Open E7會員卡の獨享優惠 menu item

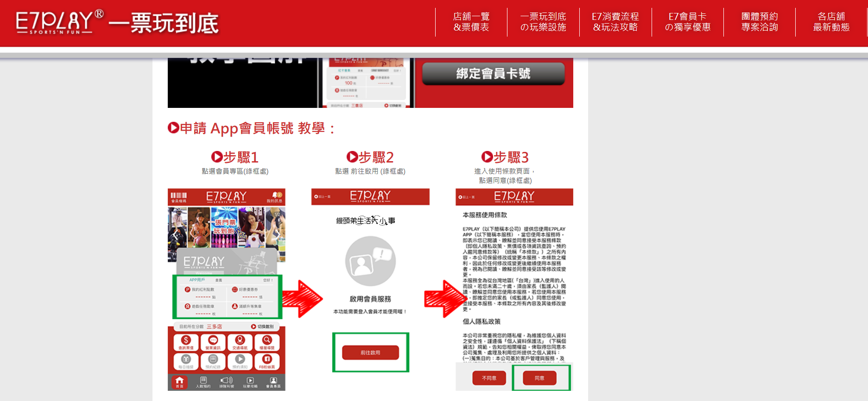point(688,22)
